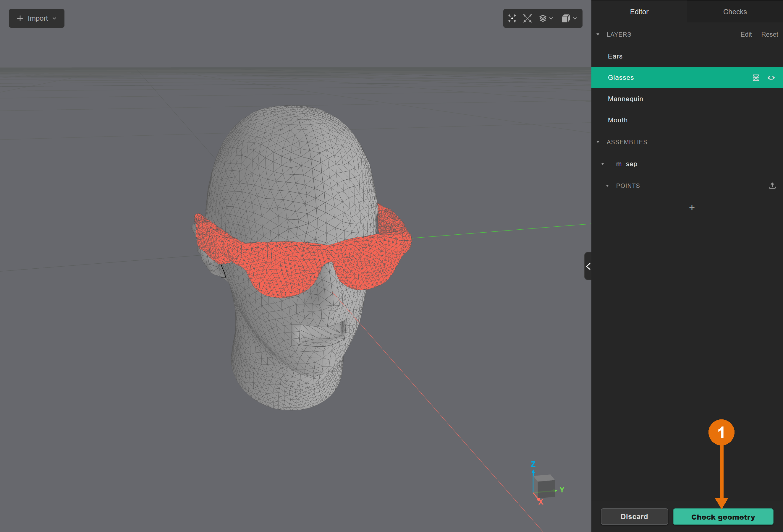Open the Import dropdown menu
This screenshot has width=783, height=532.
pos(36,18)
